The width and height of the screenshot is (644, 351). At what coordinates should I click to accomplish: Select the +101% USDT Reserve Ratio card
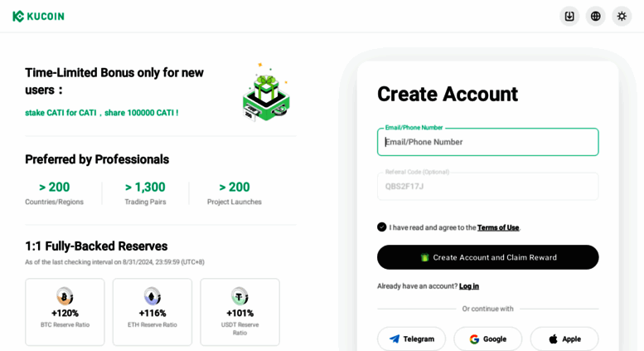(240, 312)
